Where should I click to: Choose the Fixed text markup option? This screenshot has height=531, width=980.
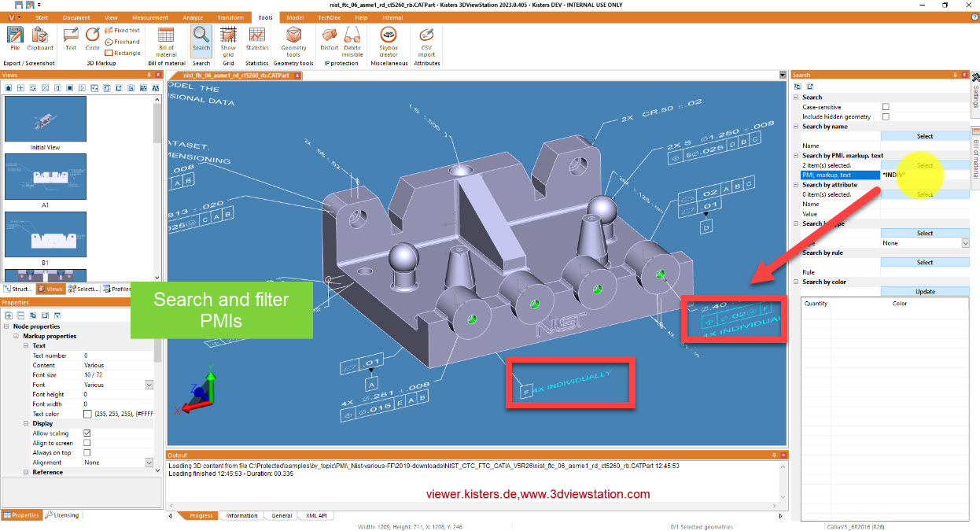pos(122,31)
